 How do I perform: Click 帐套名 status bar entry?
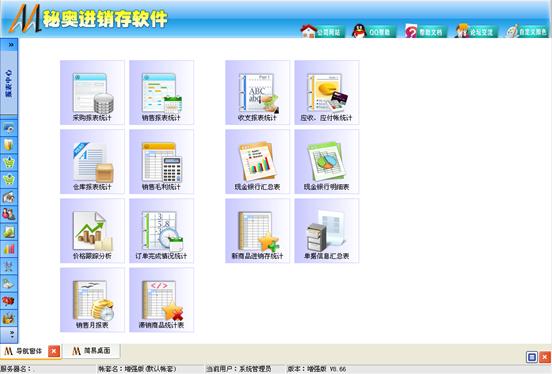pos(137,369)
